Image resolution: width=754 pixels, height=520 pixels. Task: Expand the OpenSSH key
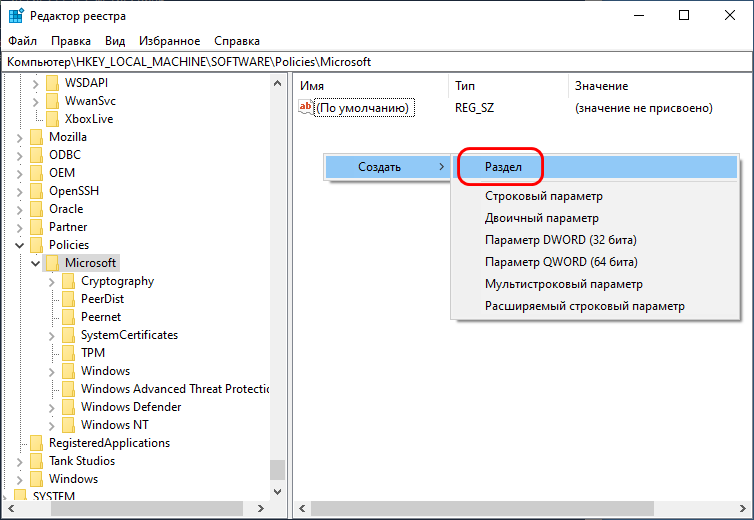click(19, 191)
